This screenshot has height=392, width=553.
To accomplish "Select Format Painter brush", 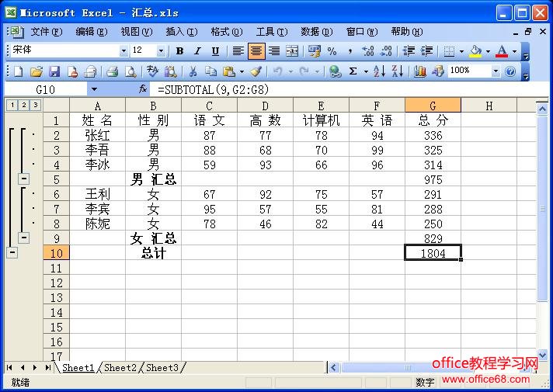I will (x=256, y=71).
